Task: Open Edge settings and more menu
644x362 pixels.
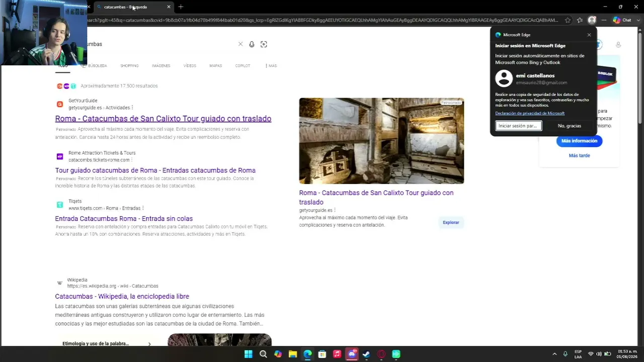Action: coord(604,20)
